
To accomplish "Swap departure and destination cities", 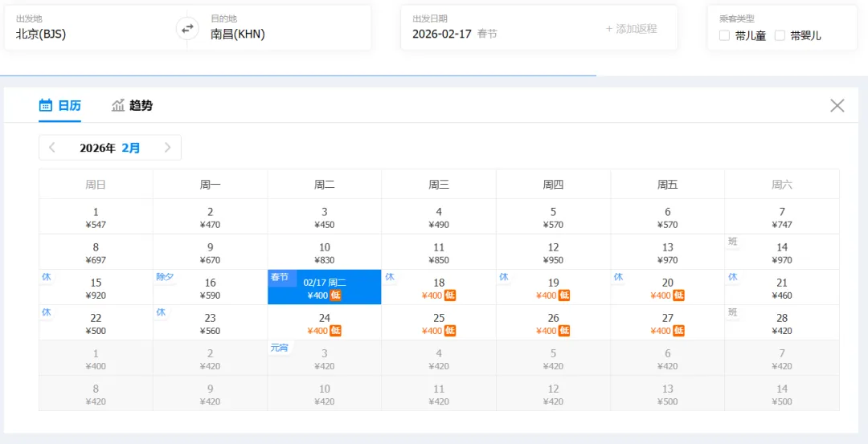I will click(x=187, y=28).
